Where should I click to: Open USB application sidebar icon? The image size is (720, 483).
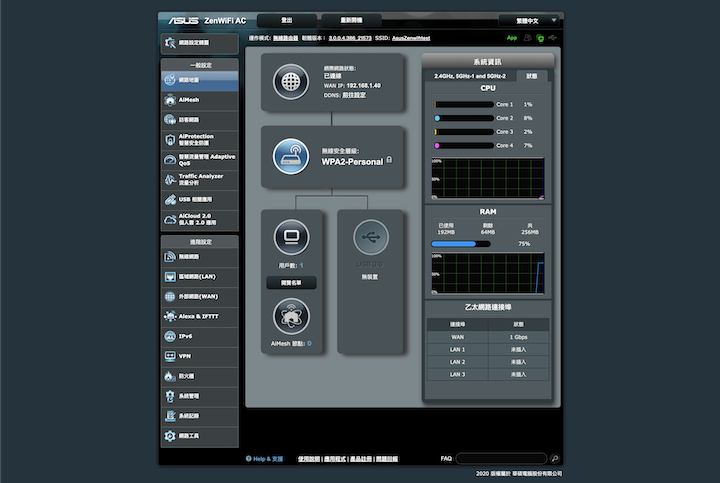(170, 199)
